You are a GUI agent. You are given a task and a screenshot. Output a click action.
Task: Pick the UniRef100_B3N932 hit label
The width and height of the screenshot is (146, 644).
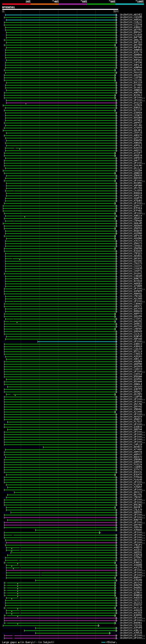click(x=131, y=563)
